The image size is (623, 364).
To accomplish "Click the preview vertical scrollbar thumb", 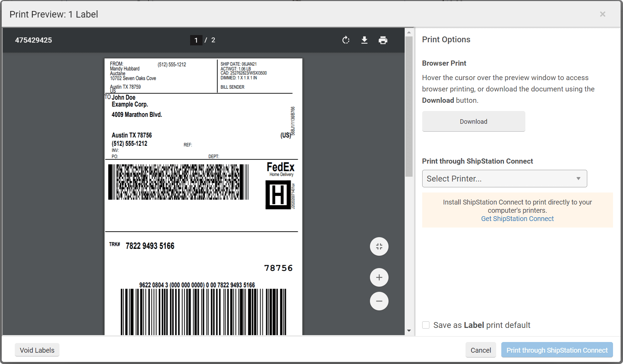I will pyautogui.click(x=409, y=107).
